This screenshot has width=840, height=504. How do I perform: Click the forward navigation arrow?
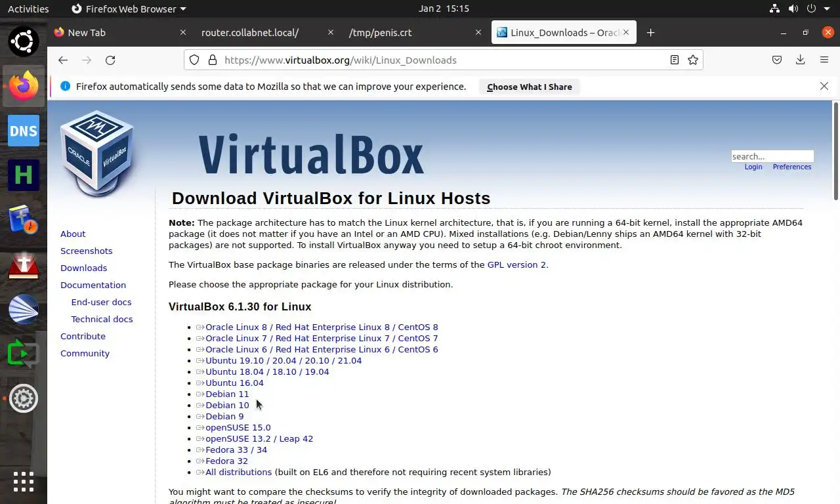point(87,60)
